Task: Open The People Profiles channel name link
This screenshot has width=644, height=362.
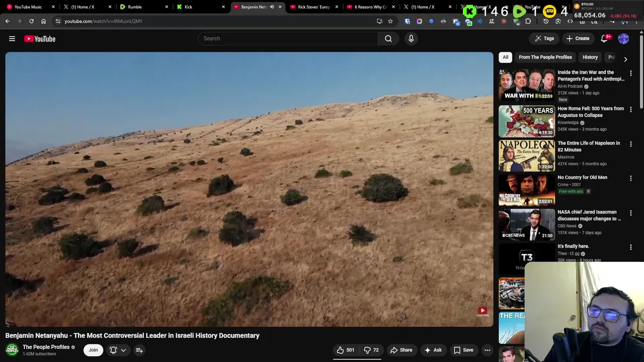Action: coord(46,347)
